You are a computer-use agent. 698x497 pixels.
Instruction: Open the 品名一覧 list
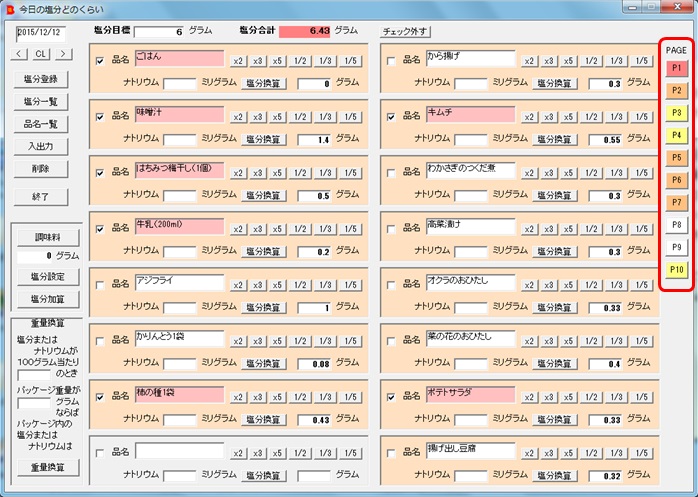pos(41,124)
